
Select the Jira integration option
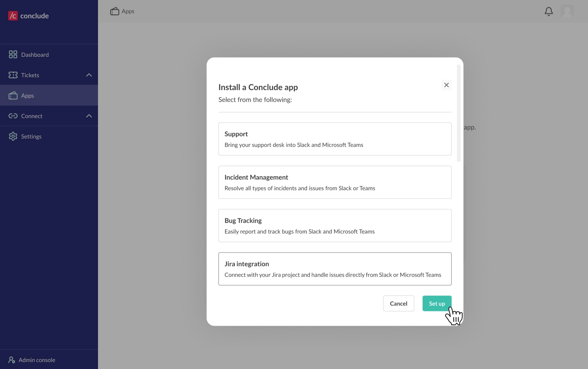tap(335, 269)
